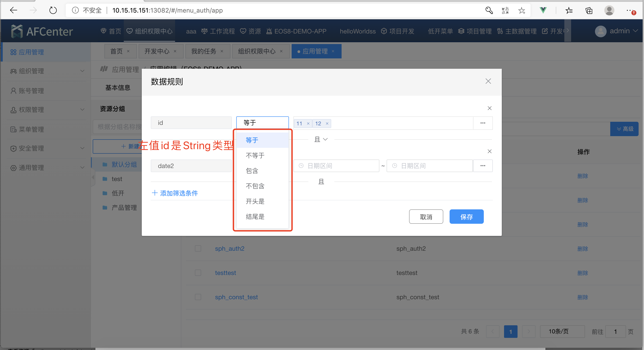Open the ellipsis picker beside the id values
The height and width of the screenshot is (350, 644).
point(482,123)
